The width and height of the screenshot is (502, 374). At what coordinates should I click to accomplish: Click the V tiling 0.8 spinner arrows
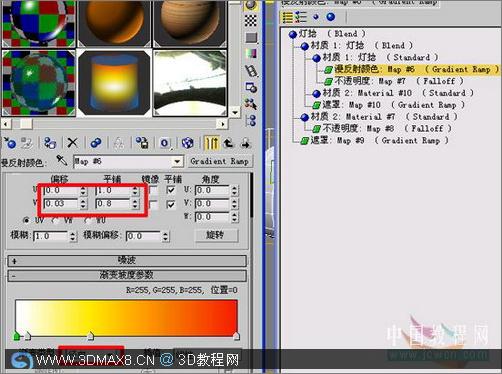[135, 204]
